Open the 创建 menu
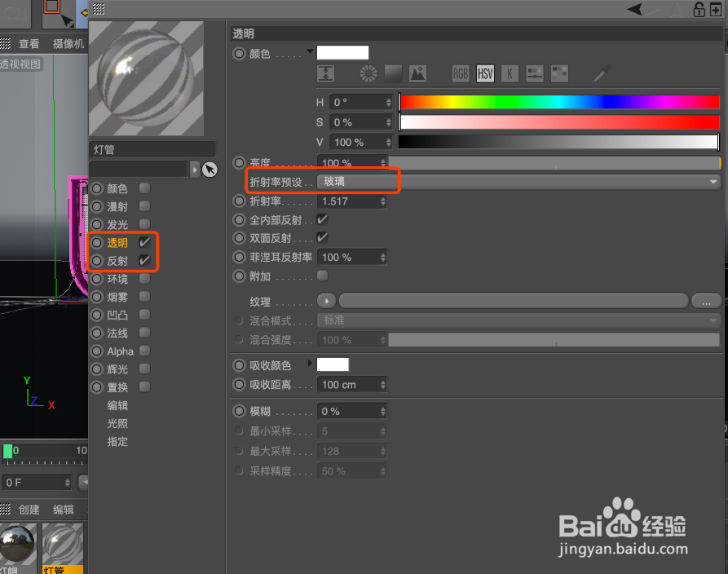Viewport: 728px width, 574px height. (29, 510)
